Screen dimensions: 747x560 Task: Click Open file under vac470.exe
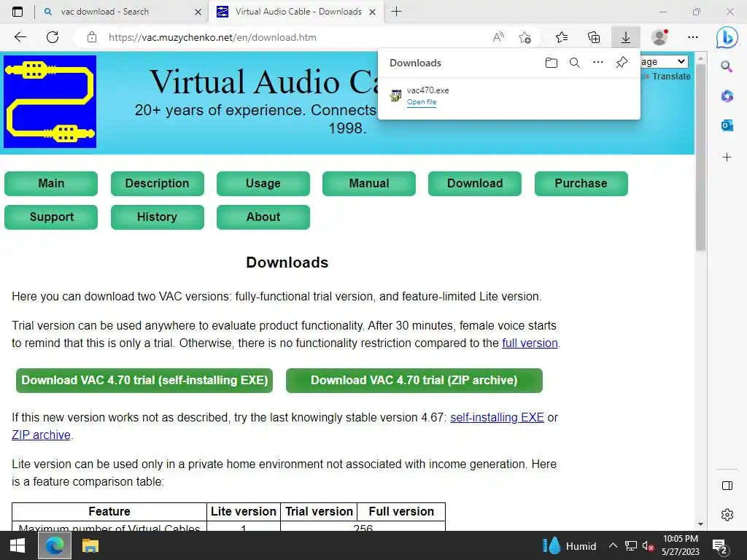tap(422, 102)
